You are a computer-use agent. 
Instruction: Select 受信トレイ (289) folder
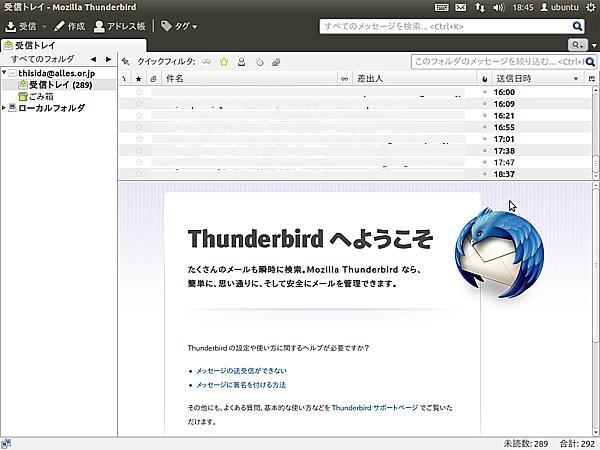point(60,85)
